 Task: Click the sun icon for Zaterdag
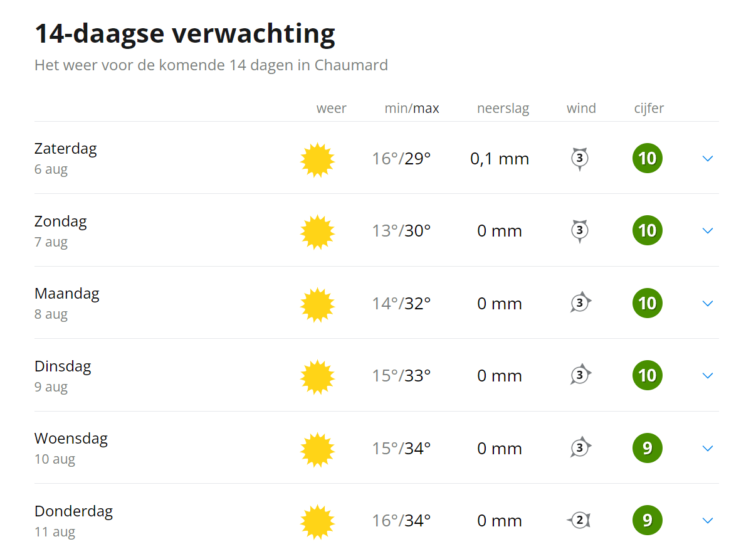[317, 159]
